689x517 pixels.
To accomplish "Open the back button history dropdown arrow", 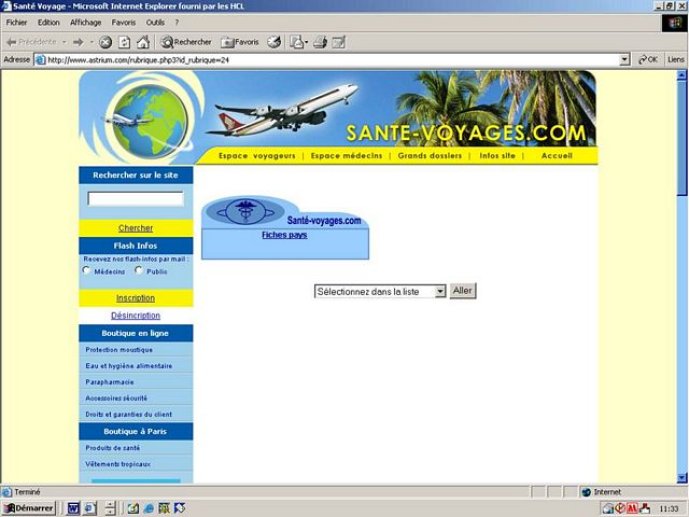I will tap(64, 42).
